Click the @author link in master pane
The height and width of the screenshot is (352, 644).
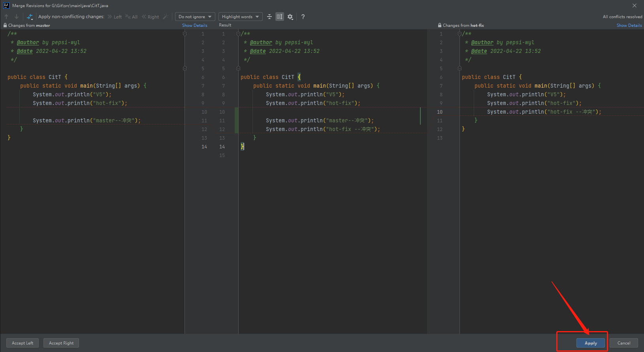28,42
